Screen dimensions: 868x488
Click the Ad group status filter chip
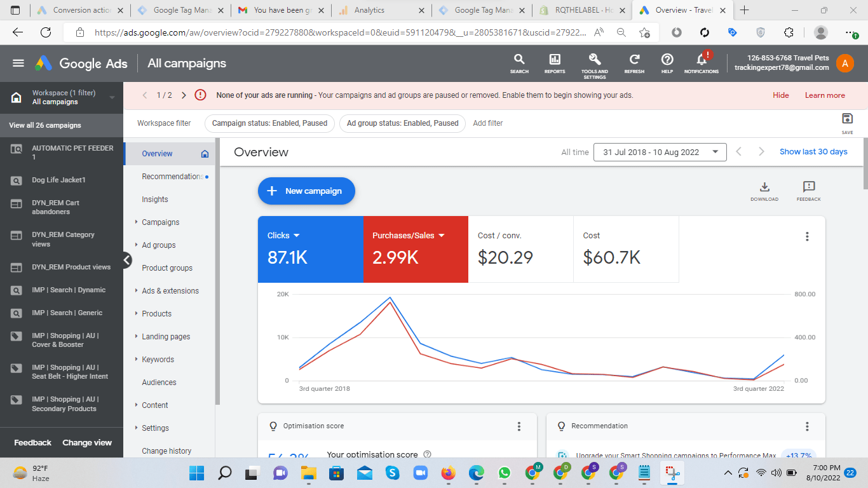[403, 123]
